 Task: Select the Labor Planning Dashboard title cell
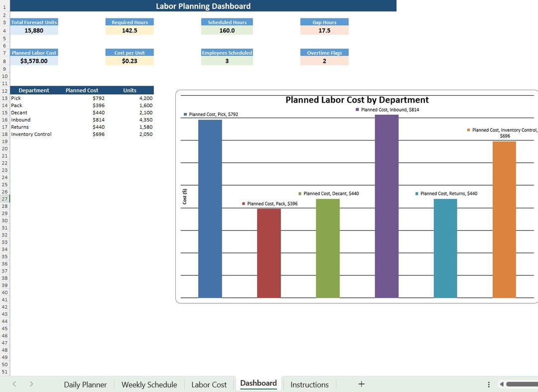(x=203, y=6)
